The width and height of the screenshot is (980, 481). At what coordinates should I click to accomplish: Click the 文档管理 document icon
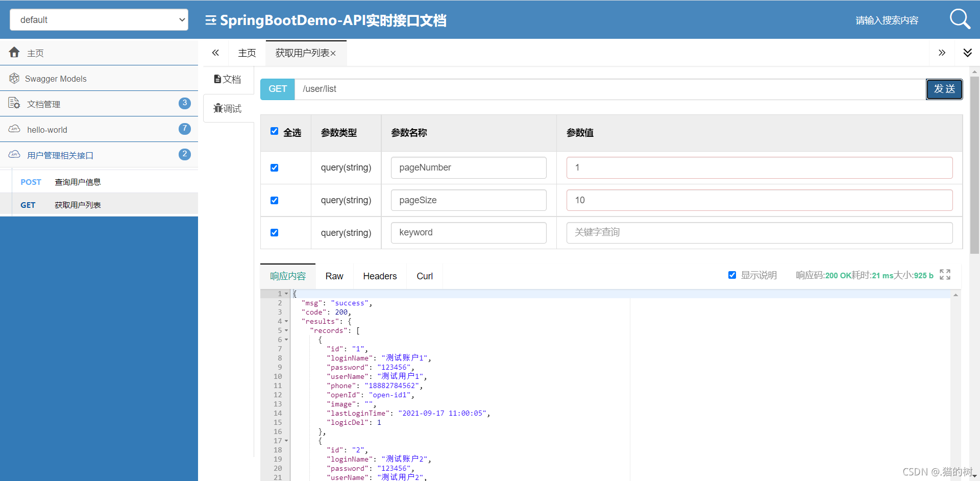point(14,104)
